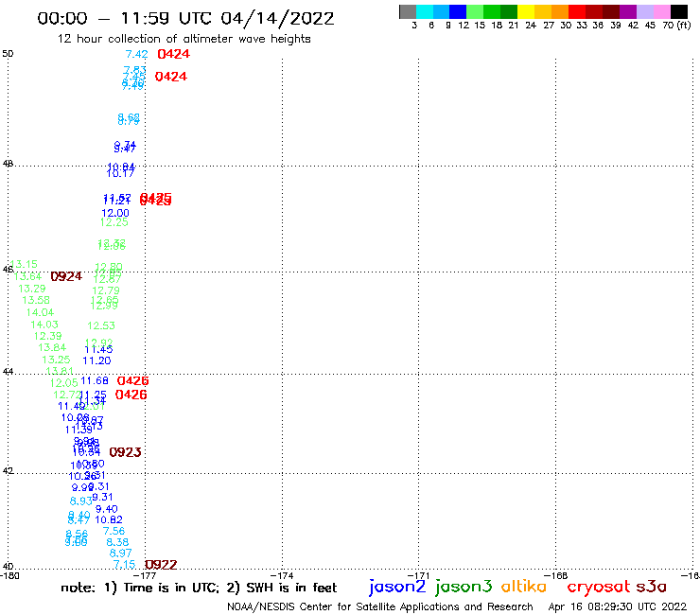
Task: Select the 44 latitude axis label
Action: (8, 372)
